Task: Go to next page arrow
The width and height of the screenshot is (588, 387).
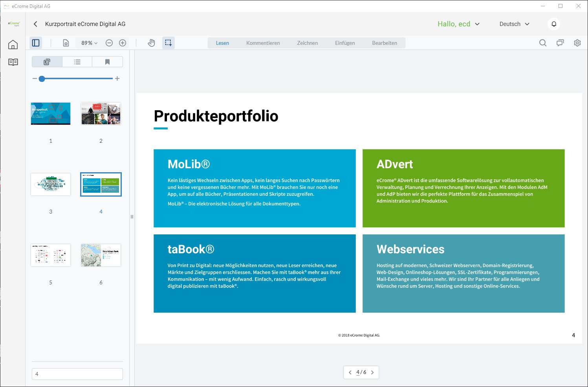Action: (372, 372)
